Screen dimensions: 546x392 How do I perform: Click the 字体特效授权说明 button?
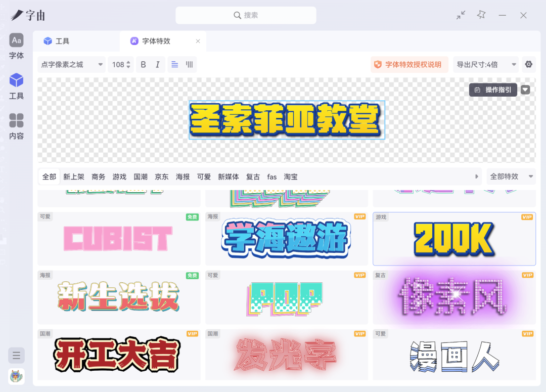(x=408, y=64)
